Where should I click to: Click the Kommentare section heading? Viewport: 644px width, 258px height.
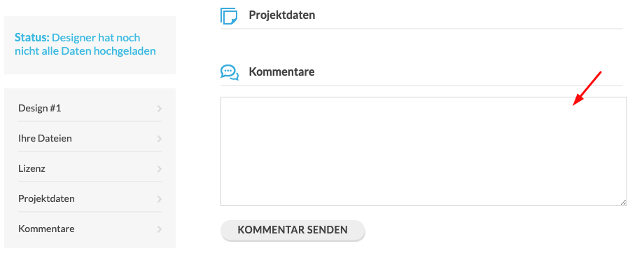281,72
